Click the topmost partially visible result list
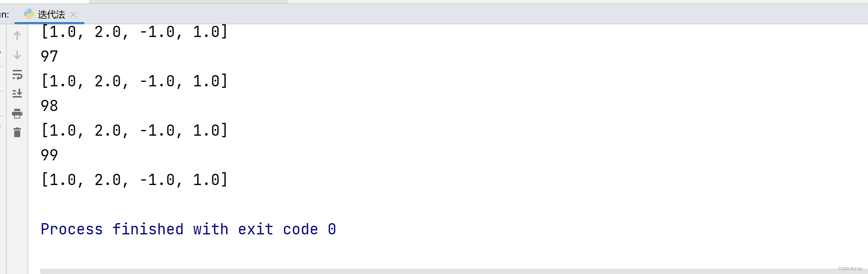 tap(135, 32)
